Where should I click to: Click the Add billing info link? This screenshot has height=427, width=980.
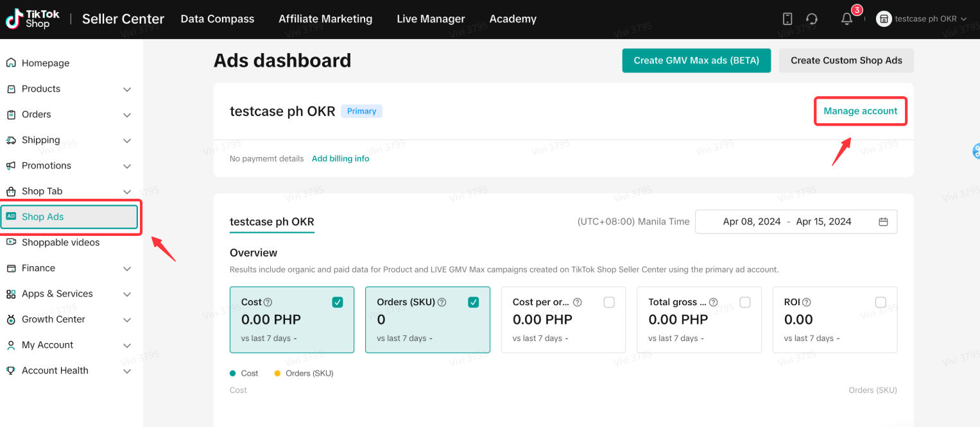pos(340,158)
